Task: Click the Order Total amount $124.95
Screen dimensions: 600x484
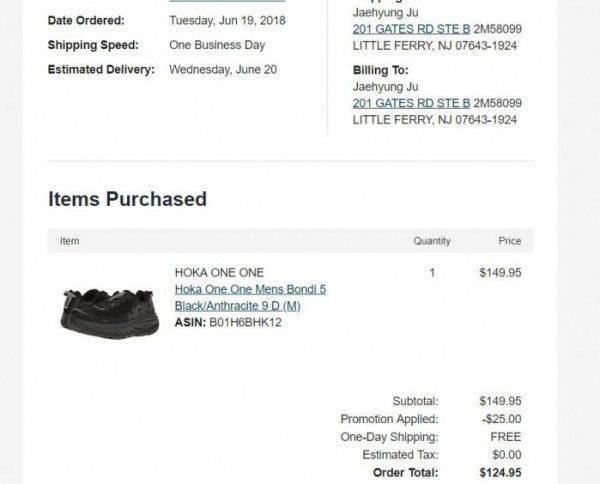Action: coord(501,473)
